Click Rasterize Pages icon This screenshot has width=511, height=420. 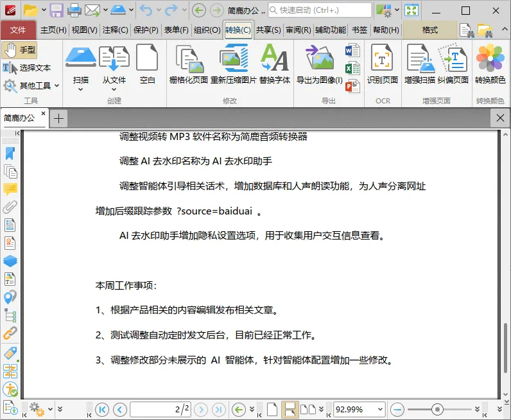coord(189,64)
